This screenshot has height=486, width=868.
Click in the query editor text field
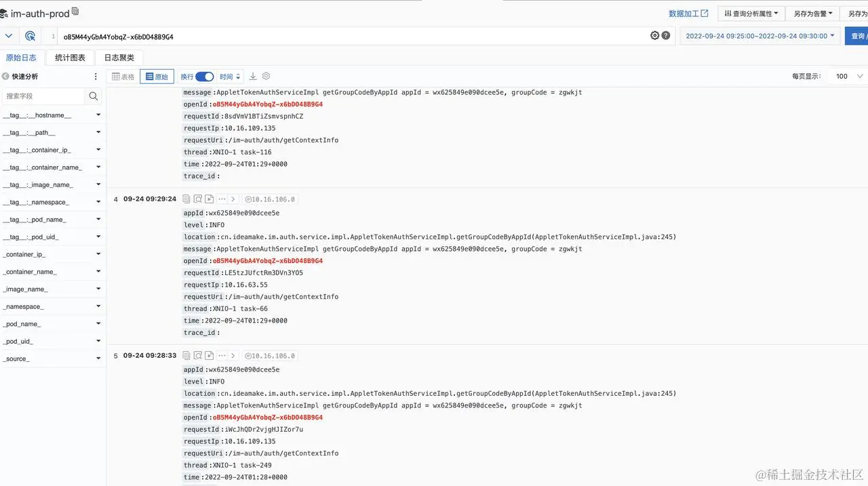tap(353, 36)
